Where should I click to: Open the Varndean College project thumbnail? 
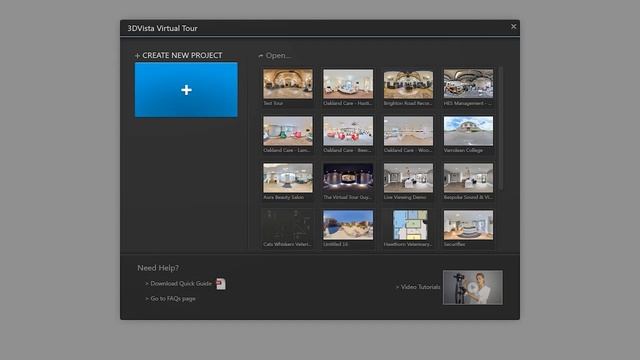click(x=468, y=131)
